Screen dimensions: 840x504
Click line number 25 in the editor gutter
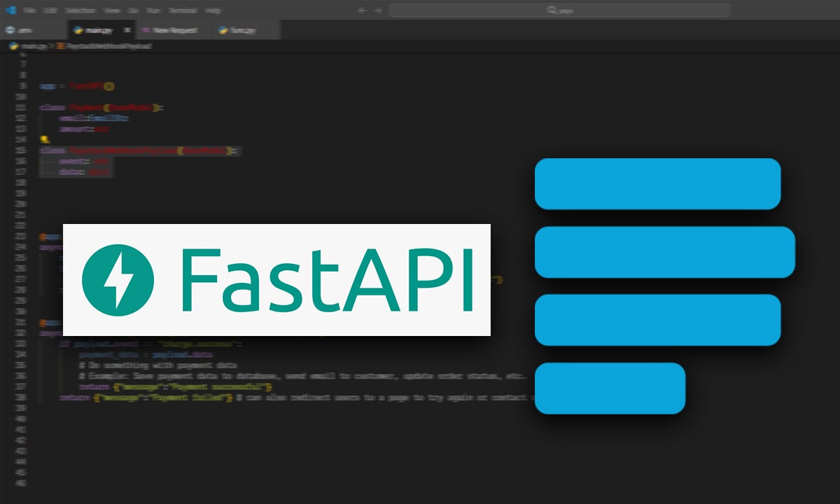(x=25, y=259)
